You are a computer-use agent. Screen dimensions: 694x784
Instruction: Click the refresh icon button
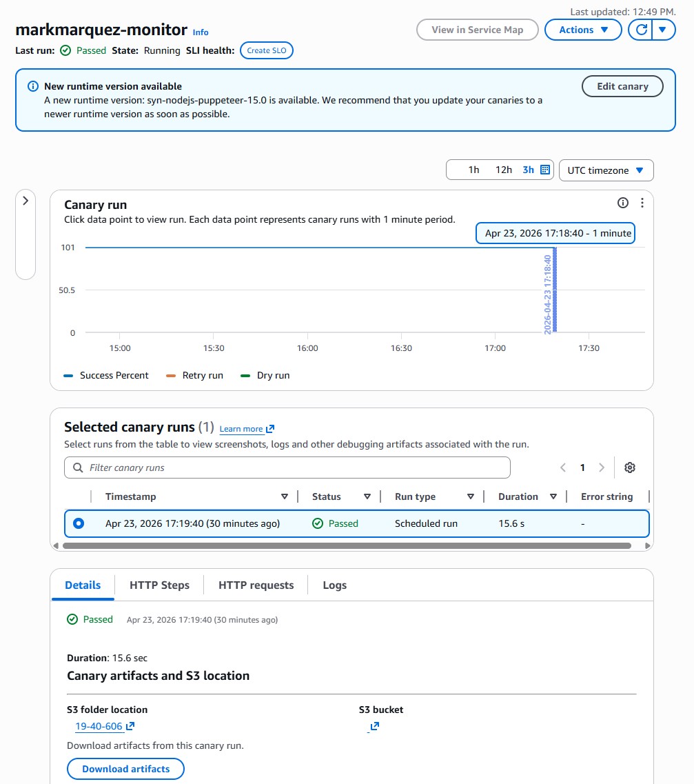tap(640, 30)
